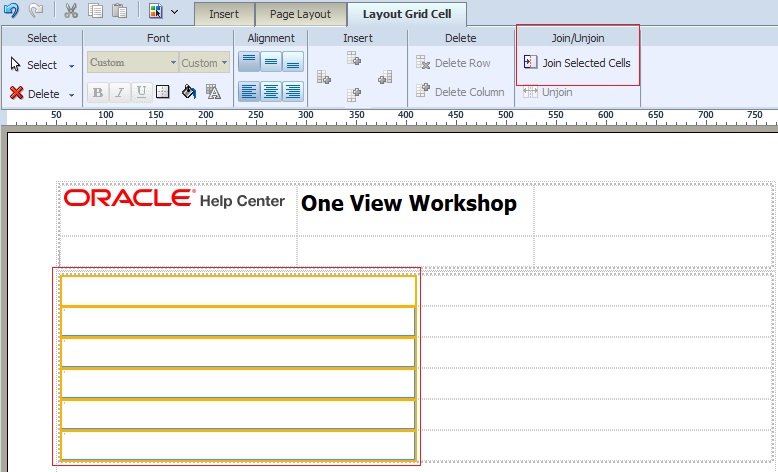This screenshot has width=778, height=472.
Task: Undo the last action
Action: click(x=11, y=10)
